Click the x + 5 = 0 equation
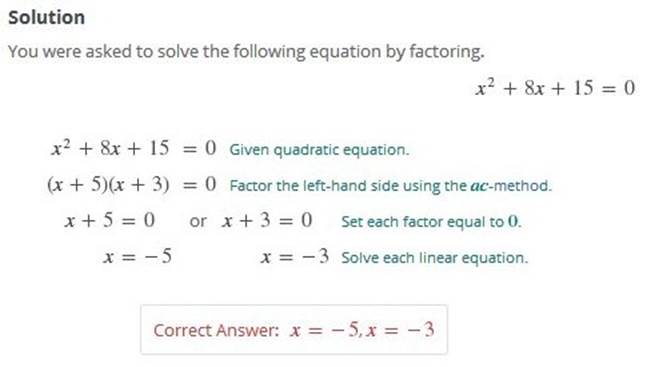The height and width of the screenshot is (367, 651). tap(110, 220)
